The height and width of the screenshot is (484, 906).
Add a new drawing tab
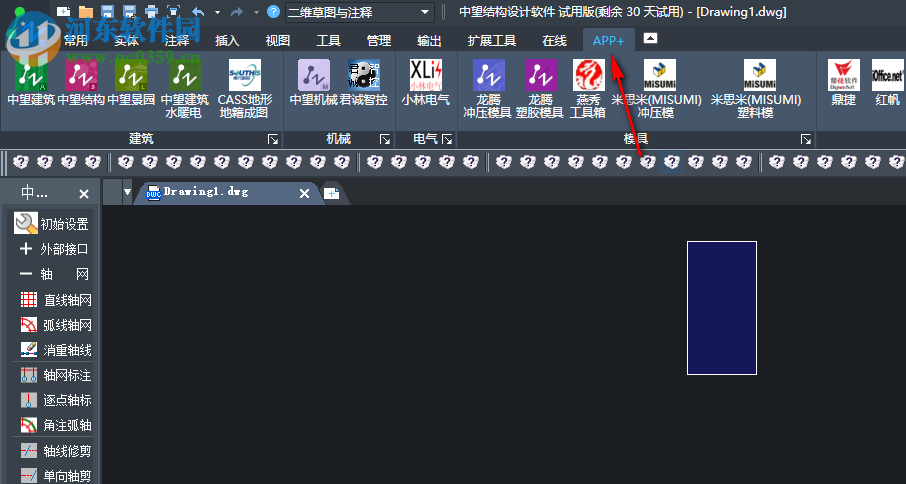pos(332,193)
